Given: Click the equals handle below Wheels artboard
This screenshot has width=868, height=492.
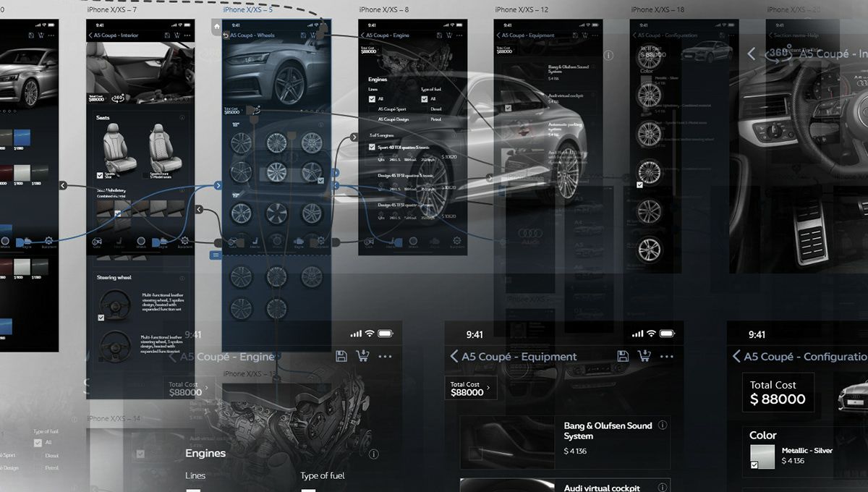Looking at the screenshot, I should (216, 255).
